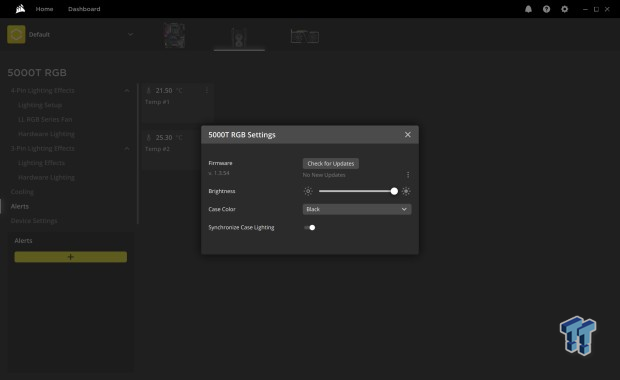Toggle Synchronize Case Lighting switch
Viewport: 620px width, 380px height.
310,227
